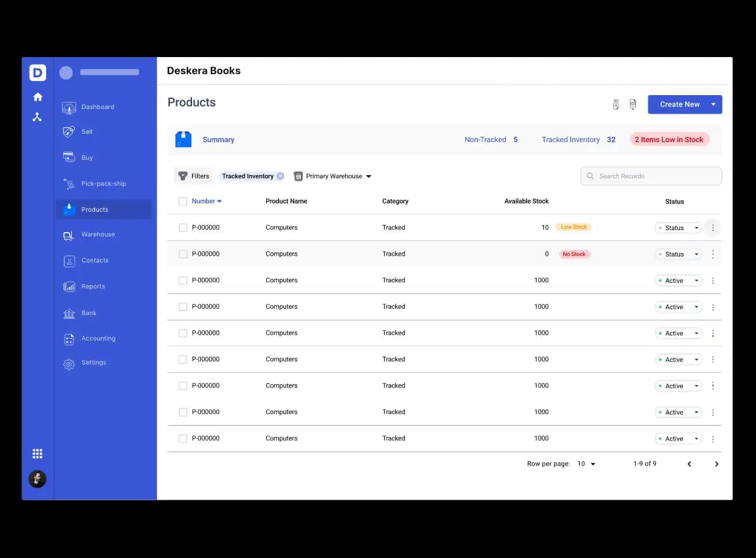Image resolution: width=756 pixels, height=558 pixels.
Task: Navigate to the Warehouse page
Action: [x=98, y=235]
